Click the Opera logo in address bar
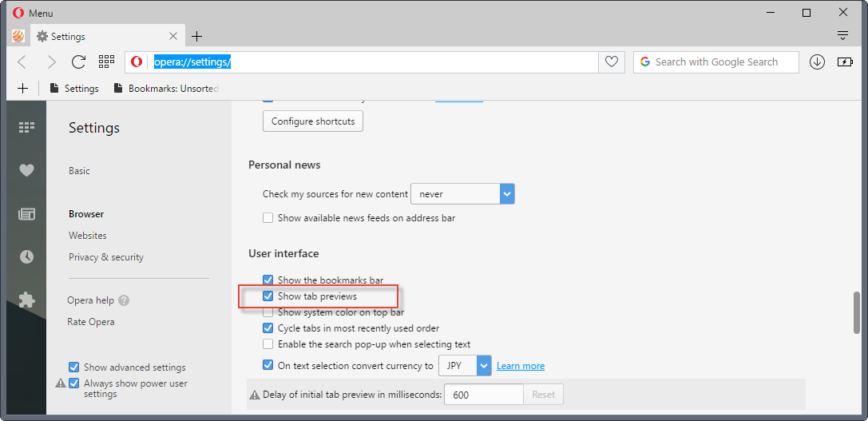The width and height of the screenshot is (868, 421). tap(137, 62)
